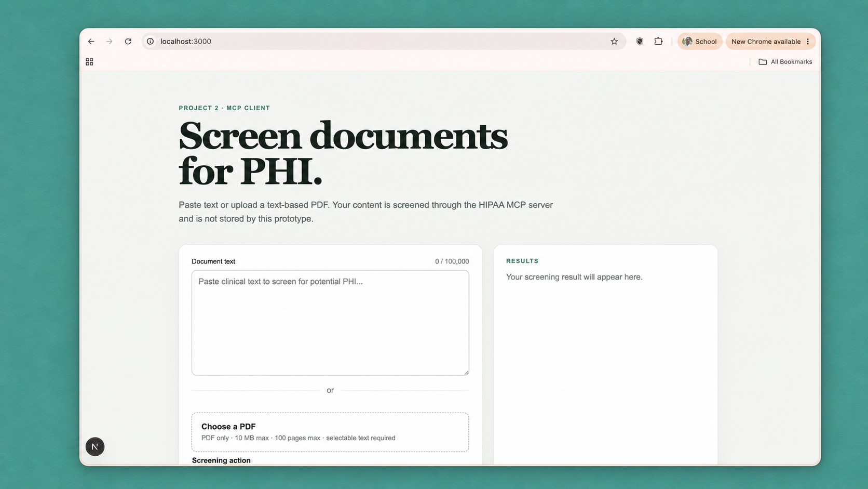The image size is (868, 489).
Task: Open Chrome three-dot menu
Action: (x=808, y=42)
